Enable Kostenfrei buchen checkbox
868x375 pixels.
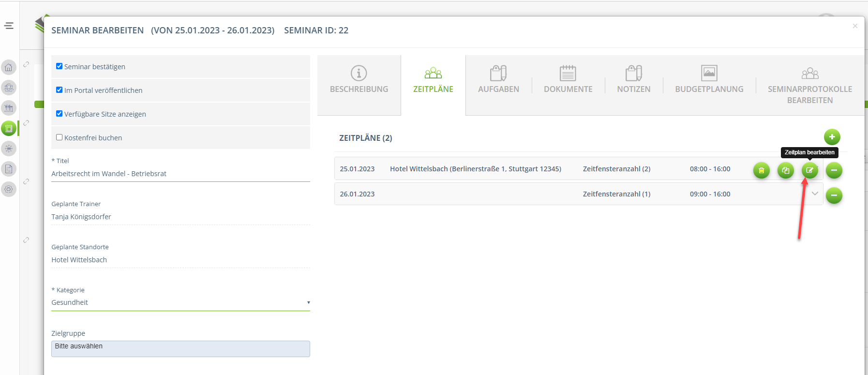tap(60, 137)
